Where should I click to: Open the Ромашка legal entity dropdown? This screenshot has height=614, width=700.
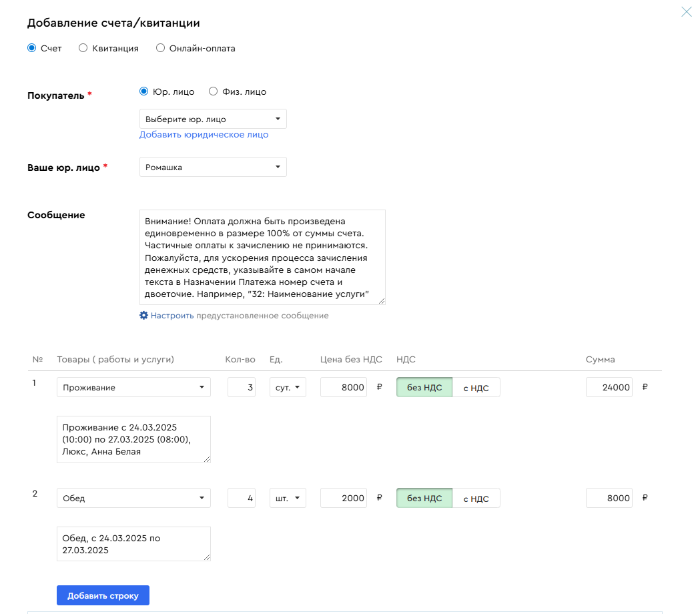click(213, 167)
